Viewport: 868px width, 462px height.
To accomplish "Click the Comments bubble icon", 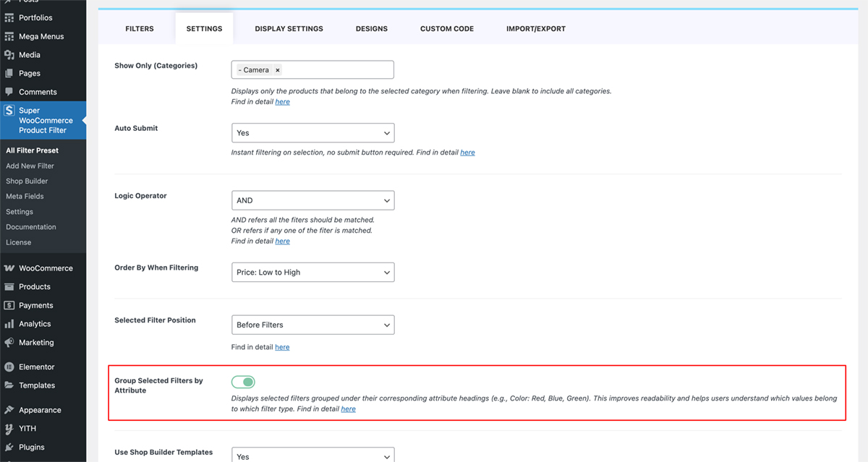I will (x=9, y=92).
